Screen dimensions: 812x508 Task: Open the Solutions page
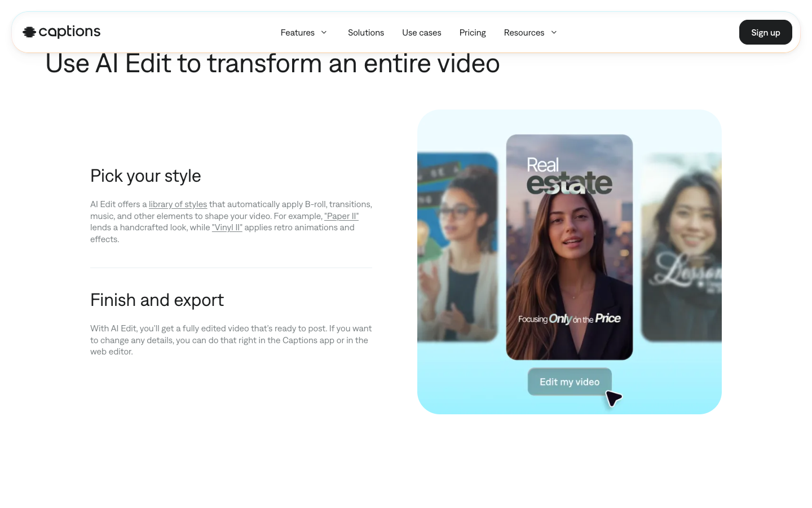point(366,33)
